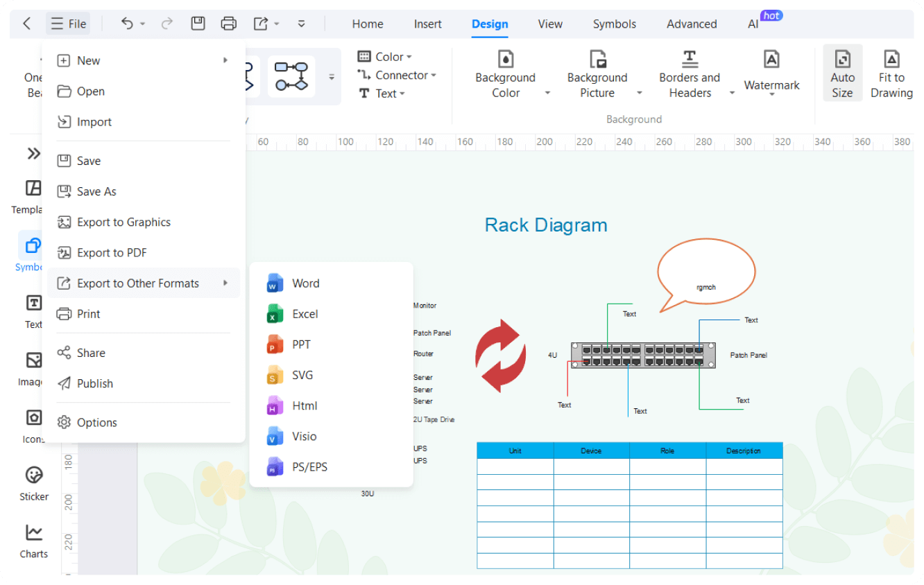Image resolution: width=924 pixels, height=585 pixels.
Task: Open the Text sidebar panel
Action: point(33,311)
